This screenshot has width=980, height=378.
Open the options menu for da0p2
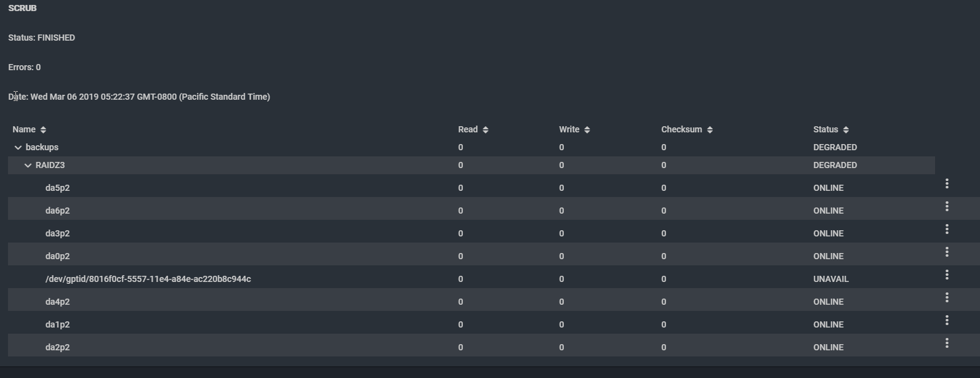[947, 252]
